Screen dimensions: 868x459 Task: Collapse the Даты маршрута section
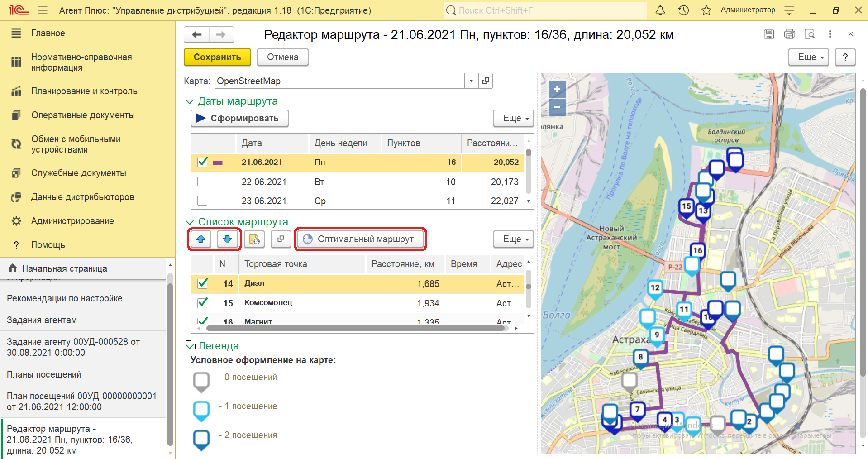190,101
